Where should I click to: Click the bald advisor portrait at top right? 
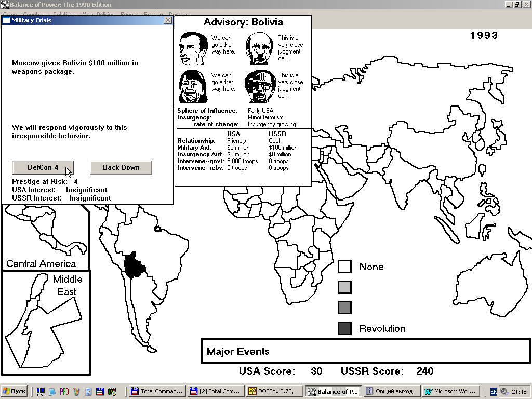259,49
